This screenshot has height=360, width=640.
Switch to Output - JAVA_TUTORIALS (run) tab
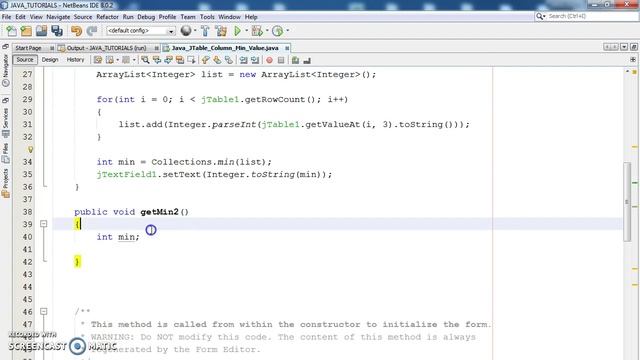pyautogui.click(x=106, y=48)
